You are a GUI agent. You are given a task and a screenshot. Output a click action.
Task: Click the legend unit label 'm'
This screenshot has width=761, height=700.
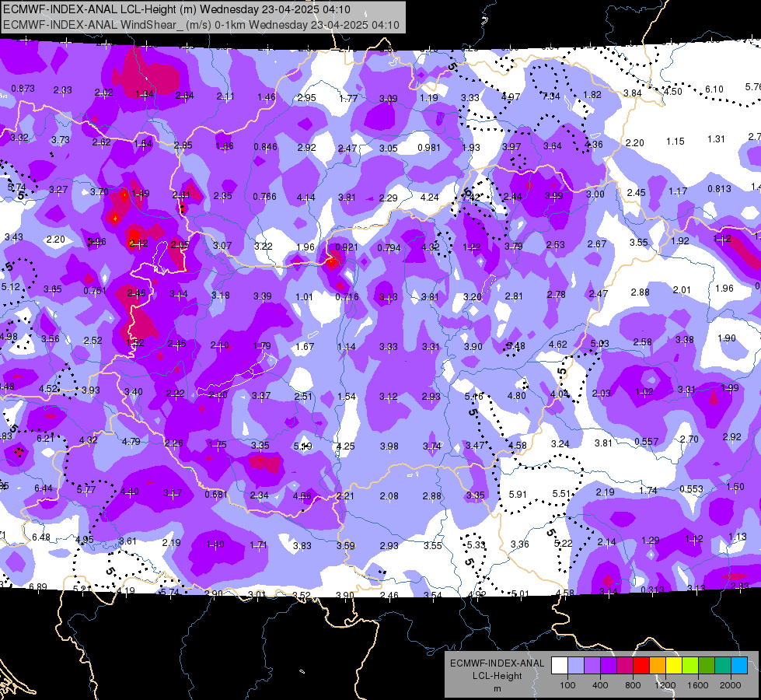click(x=497, y=688)
